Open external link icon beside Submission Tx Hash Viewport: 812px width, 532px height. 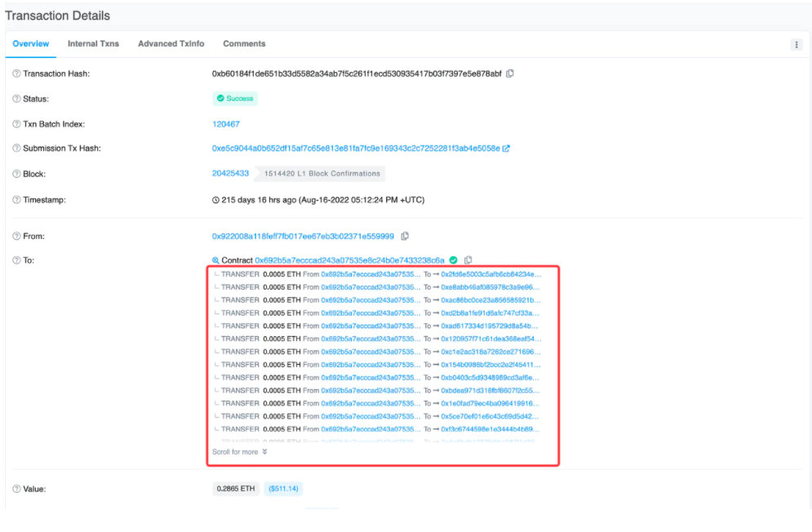tap(506, 149)
